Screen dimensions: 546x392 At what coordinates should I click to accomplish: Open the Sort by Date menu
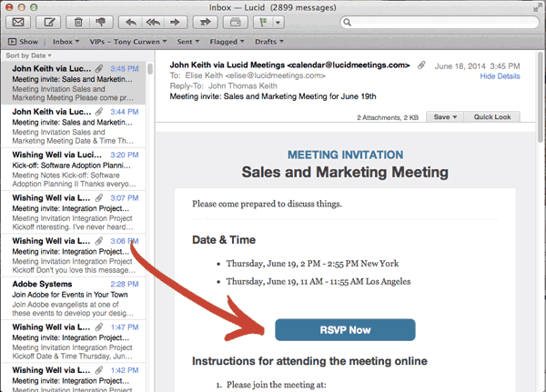(28, 55)
